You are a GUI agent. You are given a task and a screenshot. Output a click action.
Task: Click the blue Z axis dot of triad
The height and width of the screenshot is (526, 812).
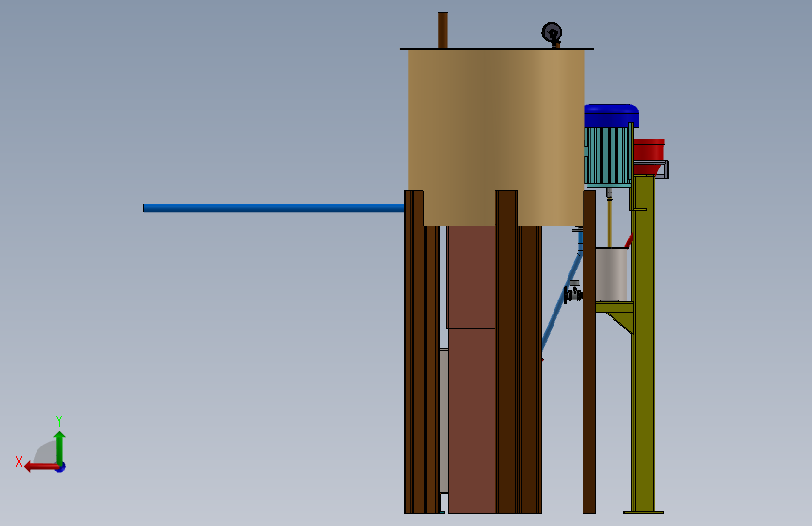click(61, 467)
